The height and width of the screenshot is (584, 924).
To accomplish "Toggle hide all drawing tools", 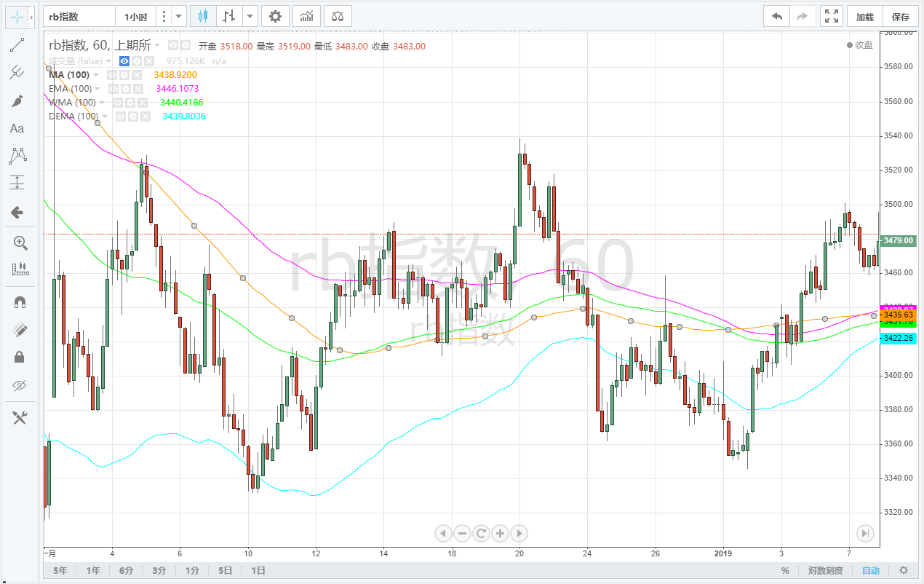I will [20, 384].
